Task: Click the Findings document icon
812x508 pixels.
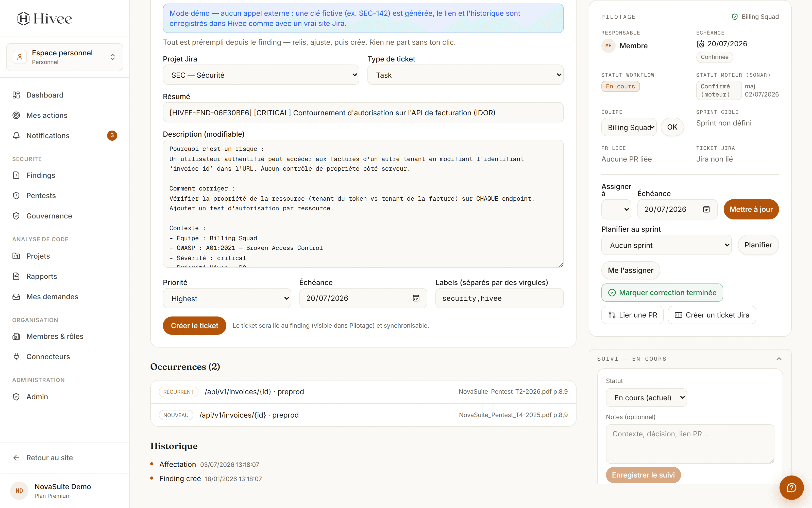Action: [x=16, y=175]
